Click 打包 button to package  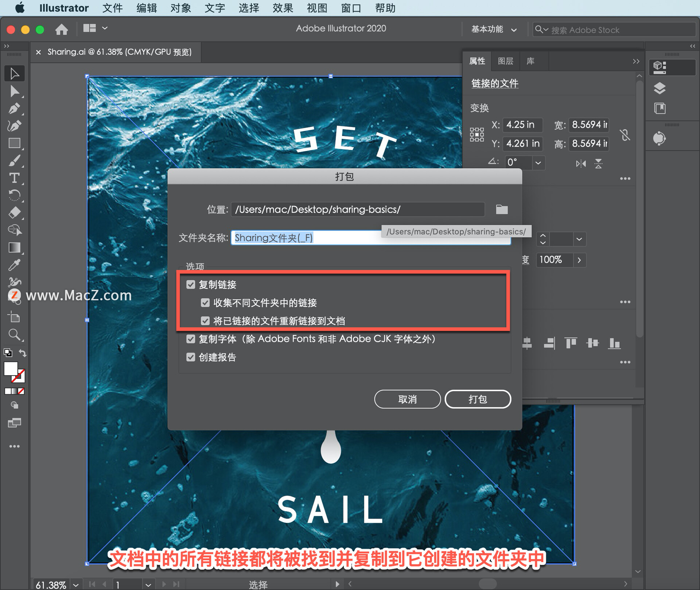pyautogui.click(x=478, y=399)
